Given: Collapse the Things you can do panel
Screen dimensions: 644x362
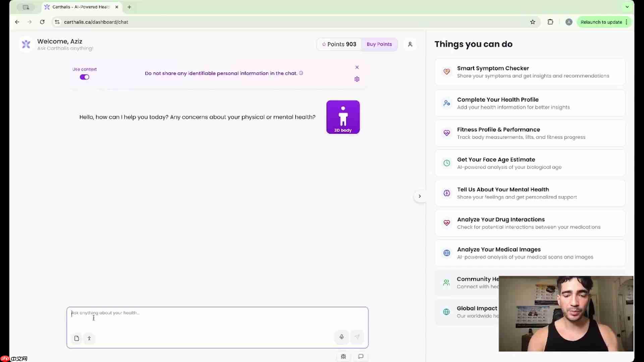Looking at the screenshot, I should [419, 196].
